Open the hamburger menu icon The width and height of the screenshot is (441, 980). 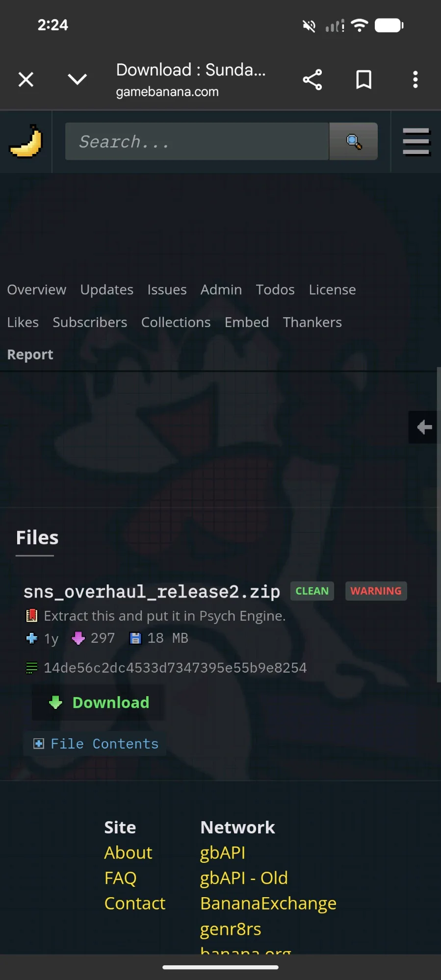pyautogui.click(x=416, y=142)
